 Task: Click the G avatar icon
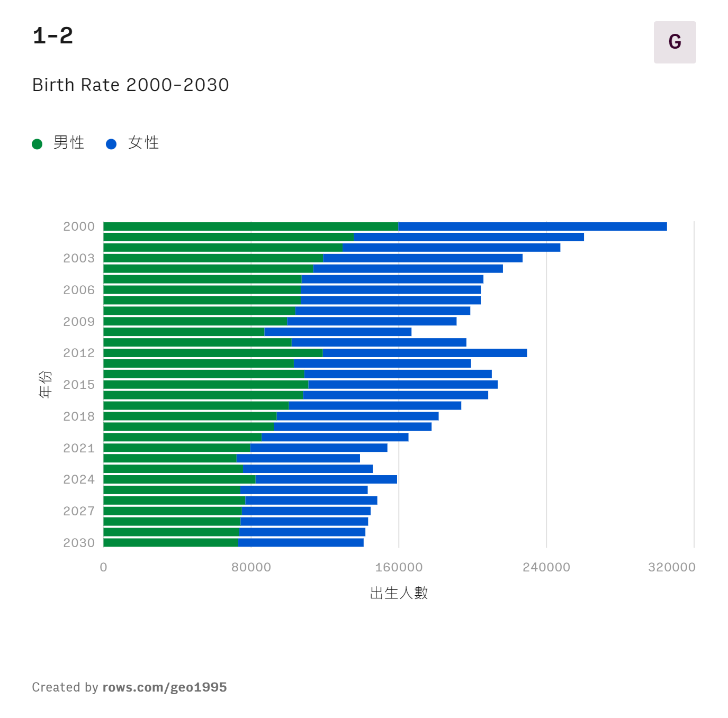675,42
